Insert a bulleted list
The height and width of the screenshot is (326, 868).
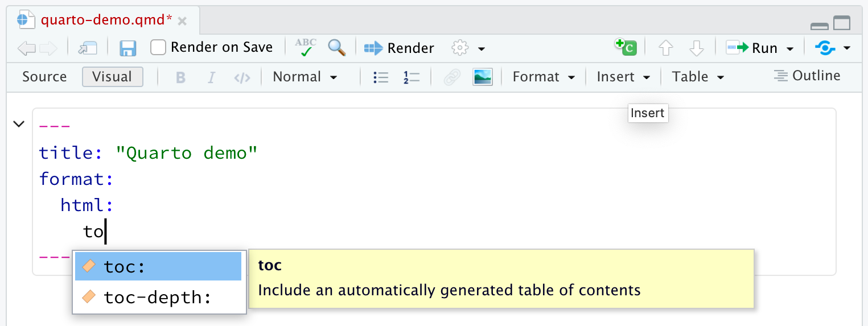point(380,77)
